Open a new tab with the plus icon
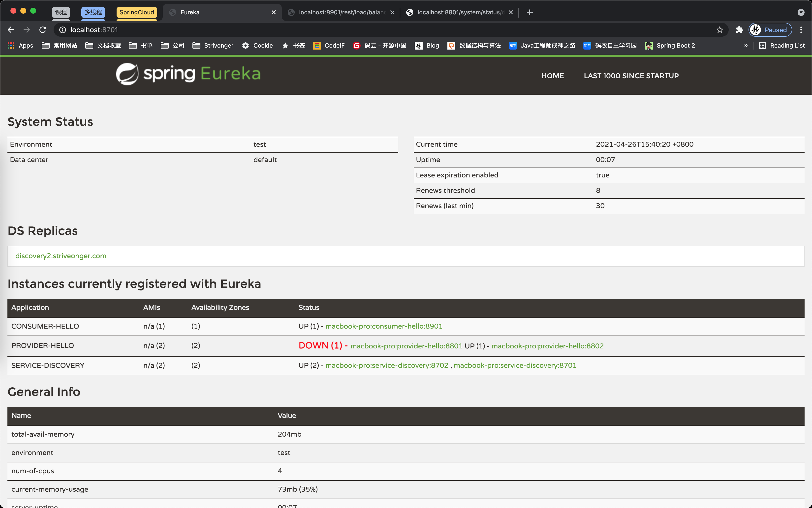This screenshot has height=508, width=812. pos(530,12)
